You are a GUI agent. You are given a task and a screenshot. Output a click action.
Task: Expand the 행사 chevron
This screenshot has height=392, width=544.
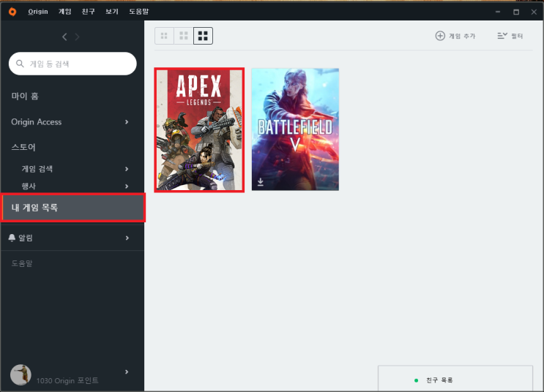click(127, 186)
